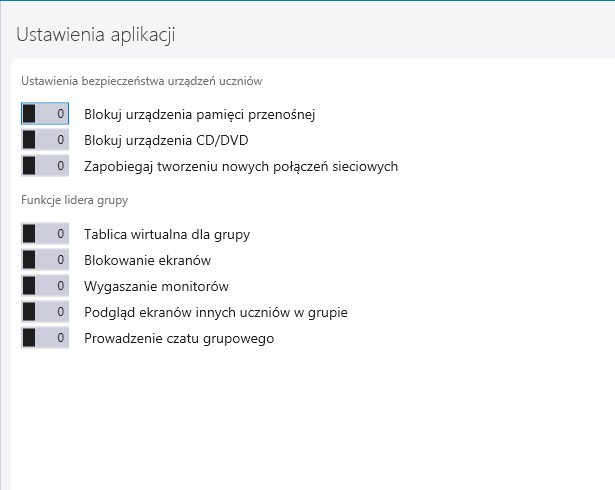Click the Prowadzenie czatu grupowego label

point(179,339)
